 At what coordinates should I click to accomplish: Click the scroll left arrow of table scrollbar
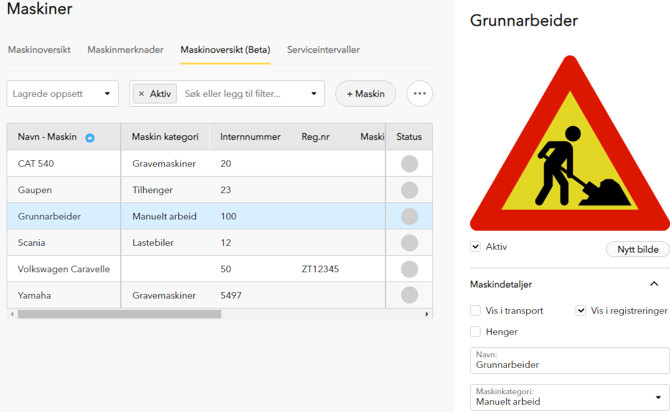click(12, 314)
